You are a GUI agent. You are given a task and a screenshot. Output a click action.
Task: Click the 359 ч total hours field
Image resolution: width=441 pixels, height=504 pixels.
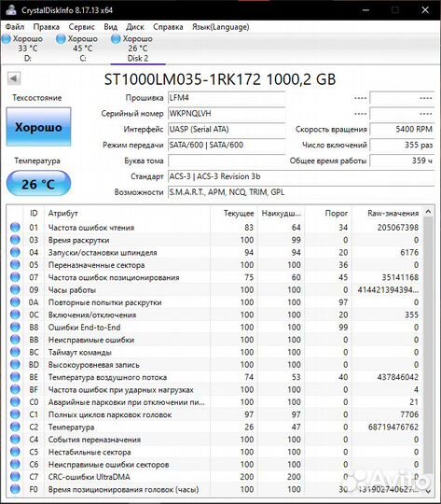point(402,161)
